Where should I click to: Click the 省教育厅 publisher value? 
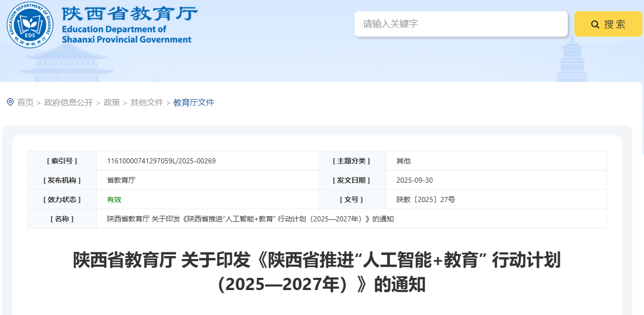click(x=121, y=180)
